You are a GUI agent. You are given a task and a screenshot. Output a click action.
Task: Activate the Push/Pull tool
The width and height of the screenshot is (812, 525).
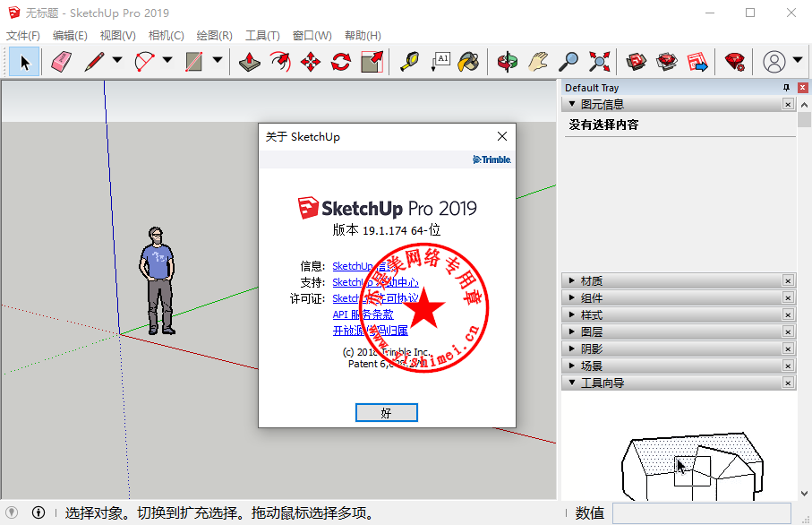point(250,62)
